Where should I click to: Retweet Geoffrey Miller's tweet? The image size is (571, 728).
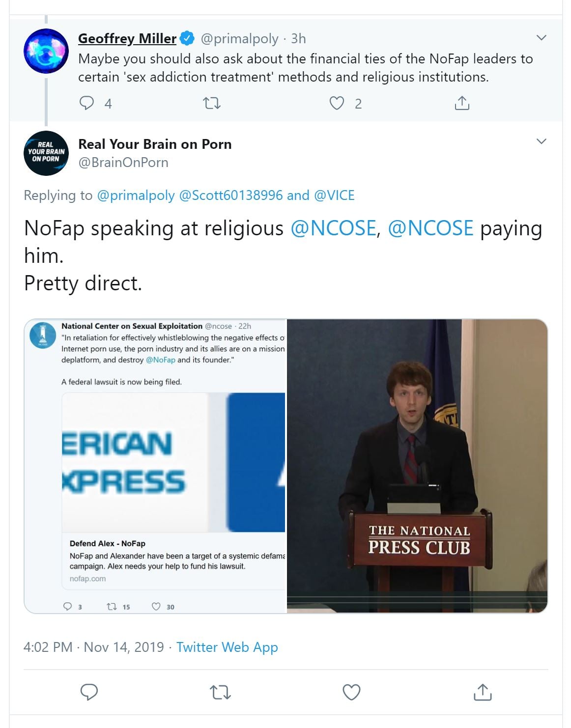point(212,103)
